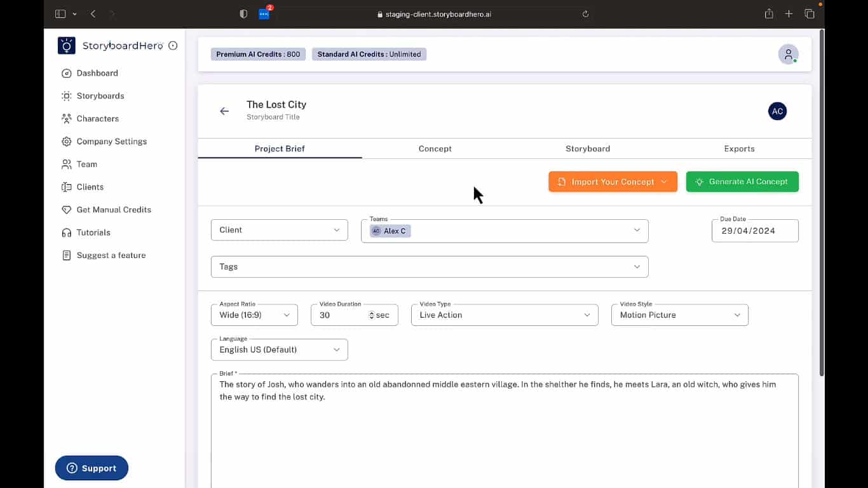Click the browser share icon
The height and width of the screenshot is (488, 868).
click(x=769, y=13)
